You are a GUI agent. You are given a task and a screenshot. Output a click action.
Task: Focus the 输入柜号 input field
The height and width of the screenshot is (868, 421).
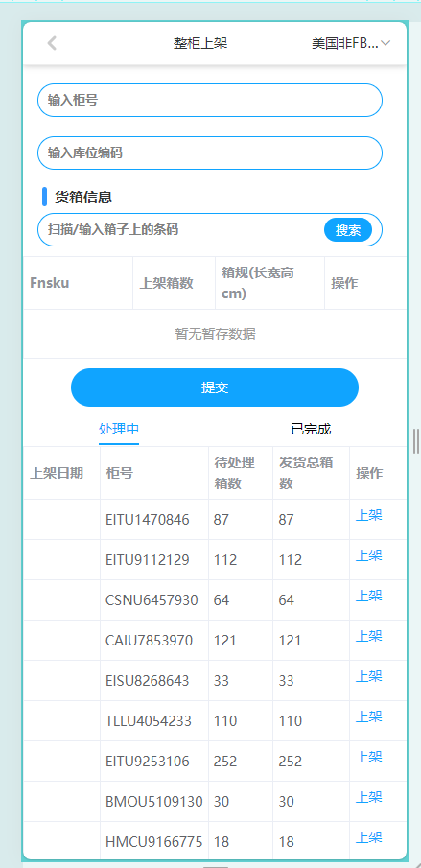pyautogui.click(x=210, y=100)
